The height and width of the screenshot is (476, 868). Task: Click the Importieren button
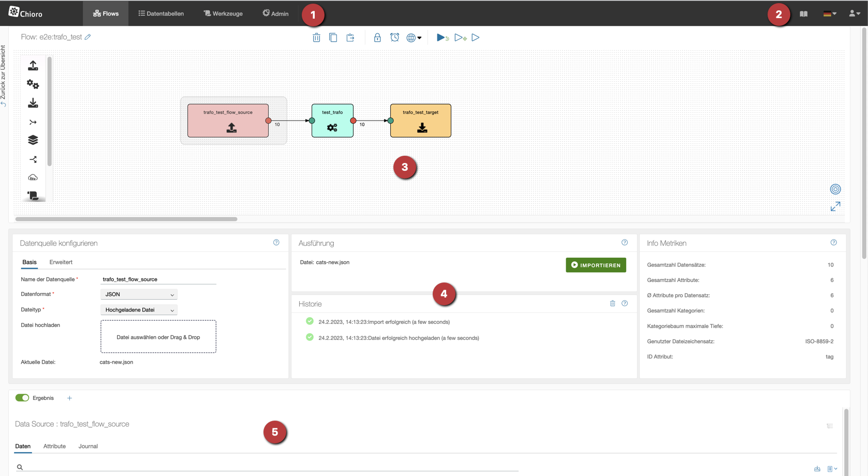coord(596,265)
